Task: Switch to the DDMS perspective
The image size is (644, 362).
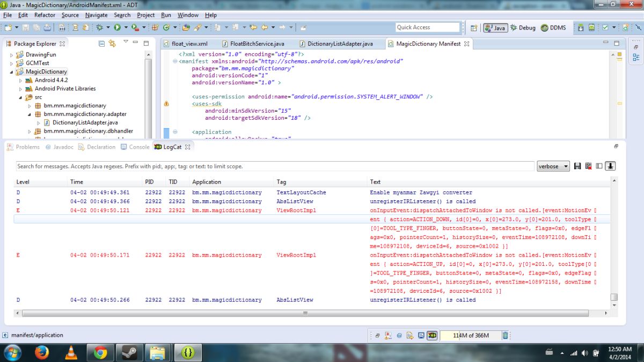Action: [553, 28]
